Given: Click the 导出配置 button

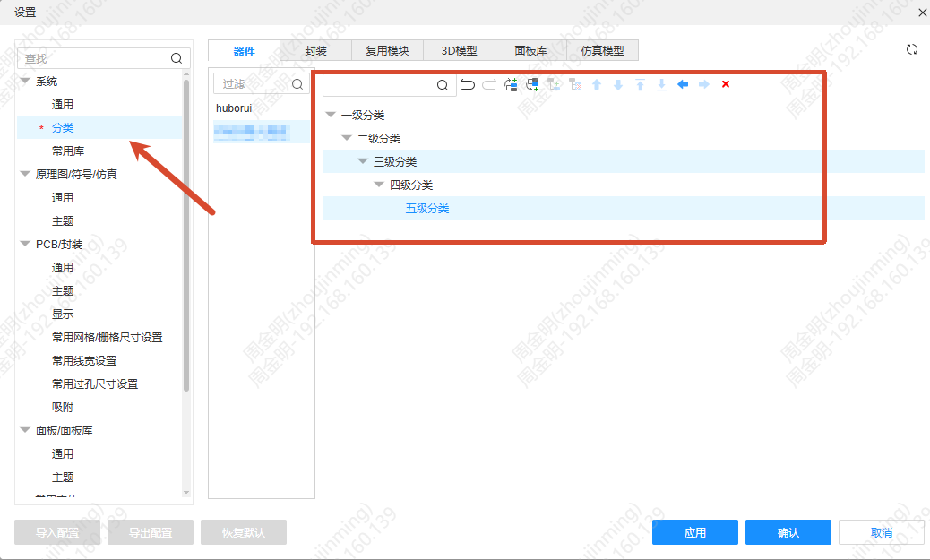Looking at the screenshot, I should click(151, 532).
